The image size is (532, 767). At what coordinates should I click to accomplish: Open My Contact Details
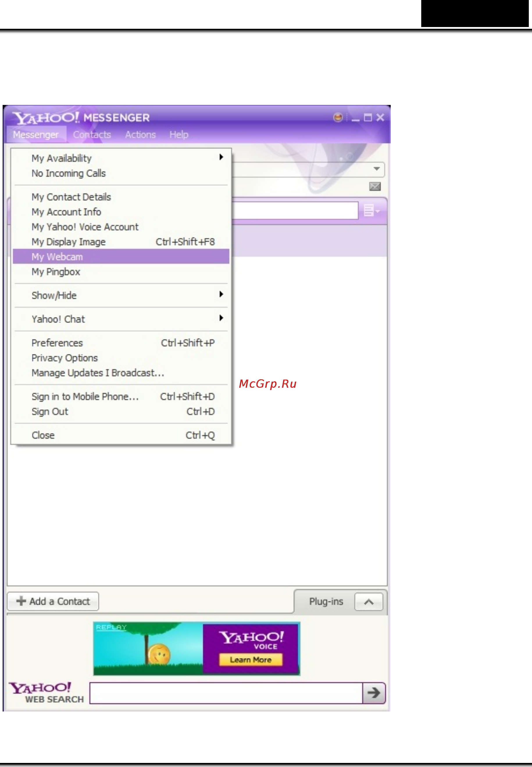click(121, 197)
